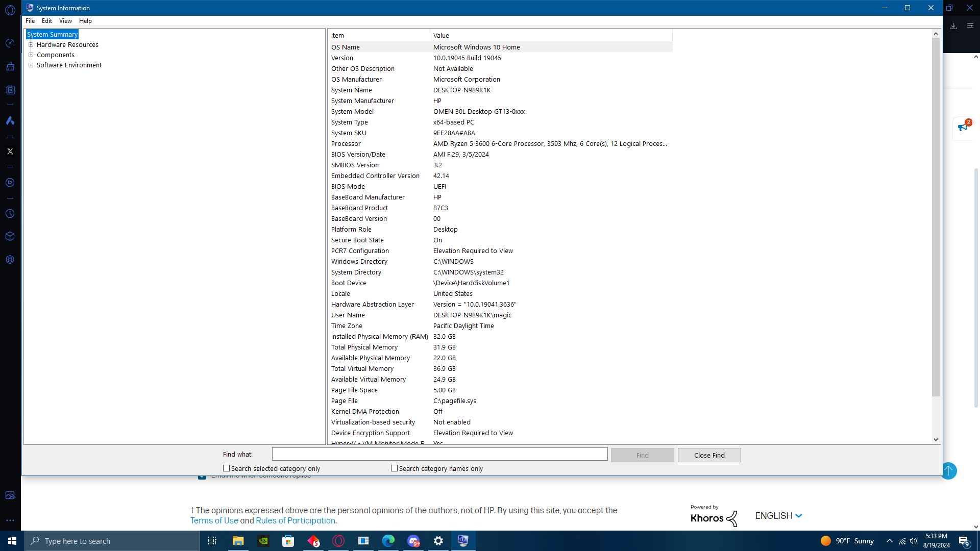Open File Explorer from the taskbar
The image size is (980, 551).
238,541
